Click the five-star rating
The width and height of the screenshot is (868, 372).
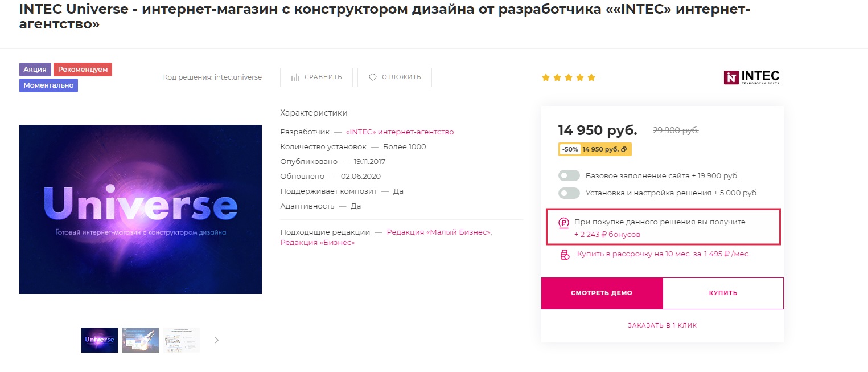pos(568,77)
